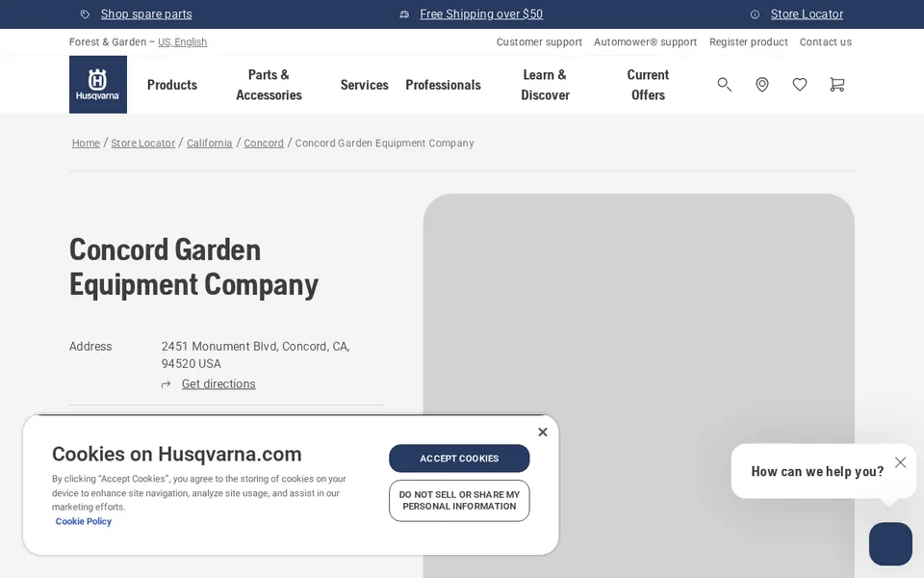
Task: Click Store Locator link in top bar
Action: [x=807, y=14]
